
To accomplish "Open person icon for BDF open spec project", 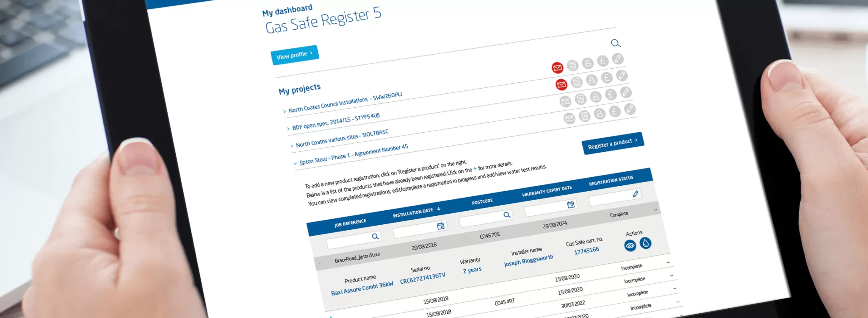I will point(592,80).
